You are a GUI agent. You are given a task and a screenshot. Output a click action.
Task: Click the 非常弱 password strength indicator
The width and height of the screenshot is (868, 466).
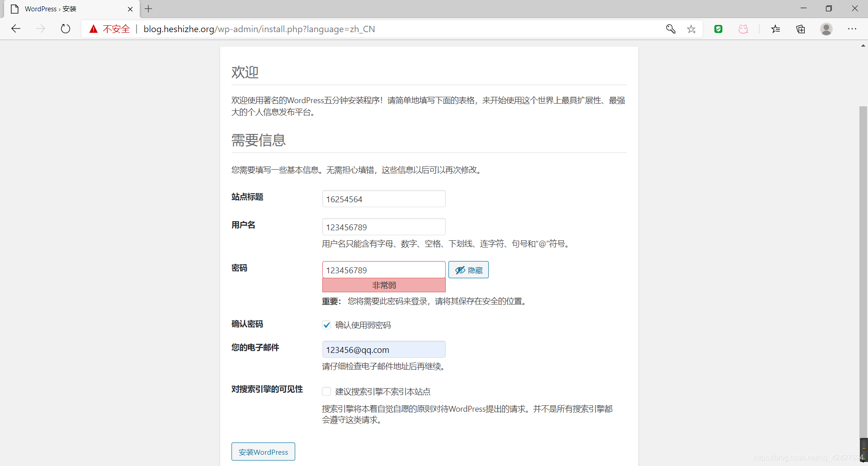coord(384,285)
